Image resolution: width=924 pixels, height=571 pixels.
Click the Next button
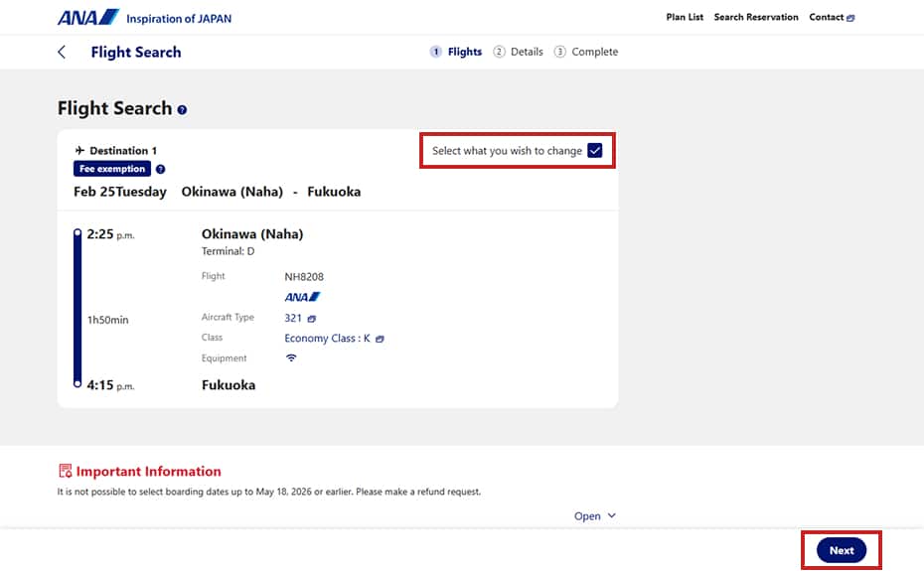point(841,550)
